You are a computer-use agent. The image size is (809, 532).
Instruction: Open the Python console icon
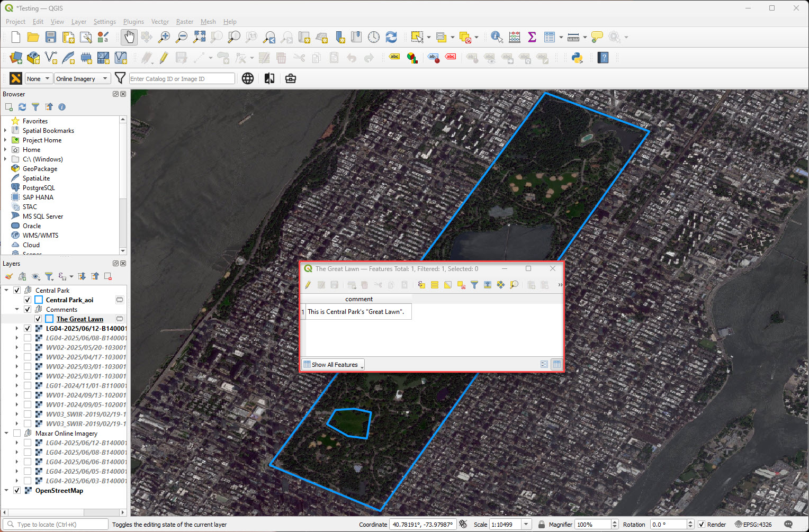pyautogui.click(x=577, y=58)
